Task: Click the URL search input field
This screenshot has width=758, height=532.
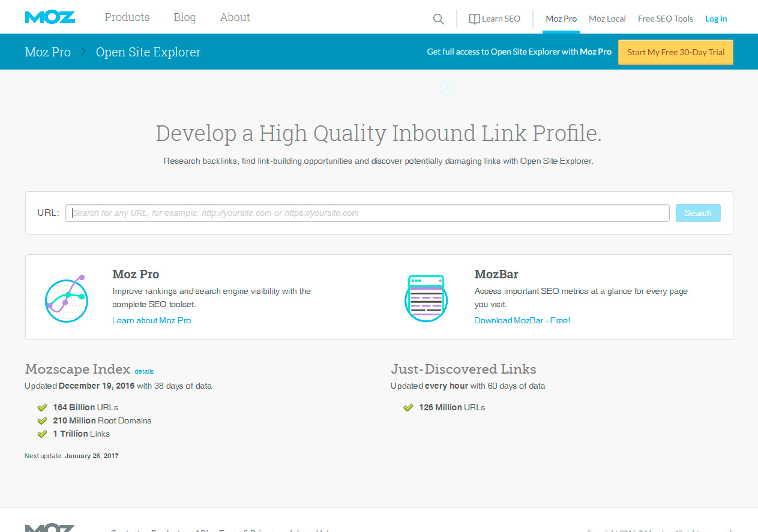Action: click(367, 213)
